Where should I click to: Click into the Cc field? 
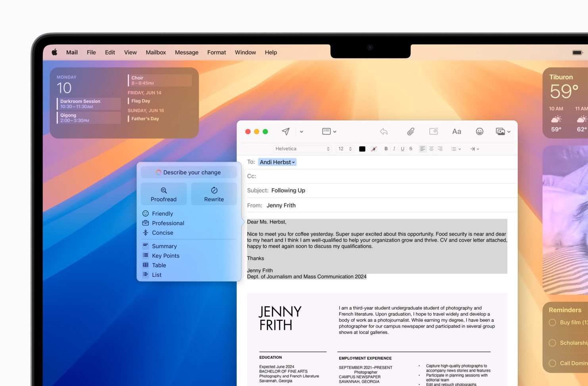tap(382, 176)
